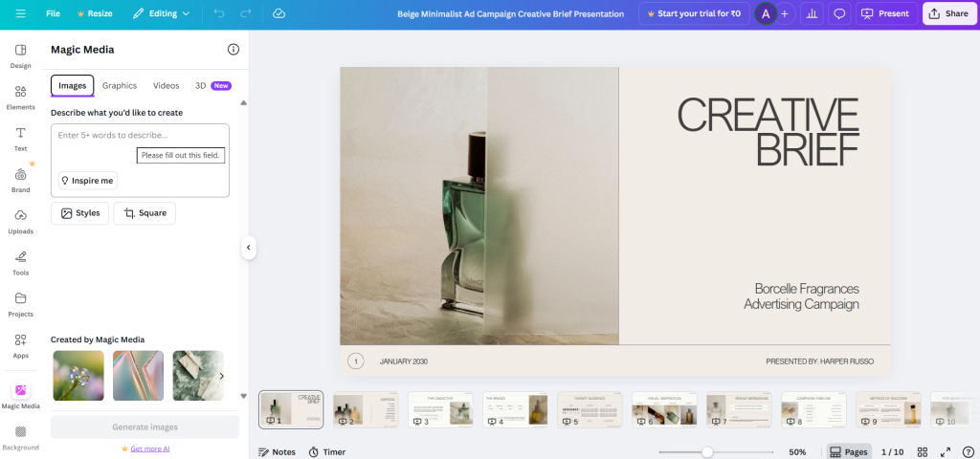Select the flower Magic Media creation
The width and height of the screenshot is (980, 459).
pos(78,375)
